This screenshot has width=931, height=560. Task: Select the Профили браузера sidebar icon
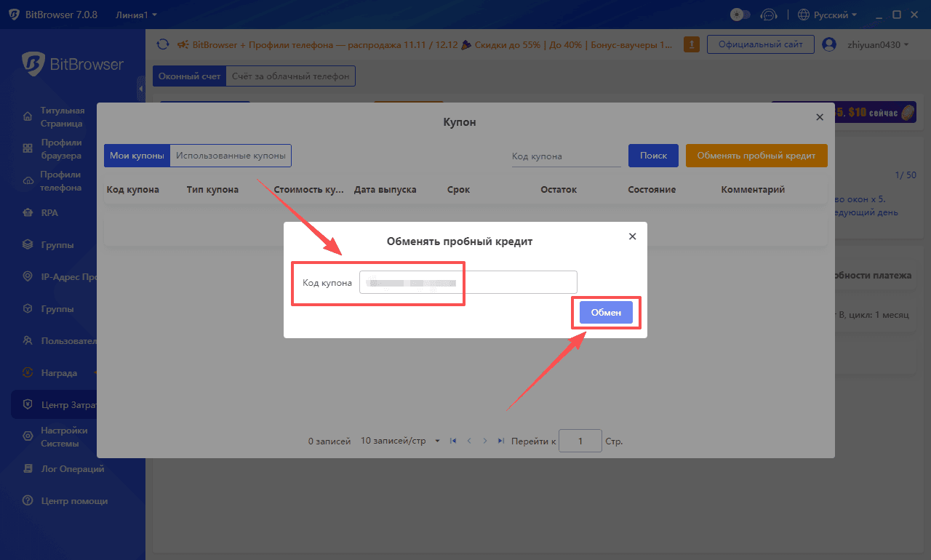pos(29,148)
